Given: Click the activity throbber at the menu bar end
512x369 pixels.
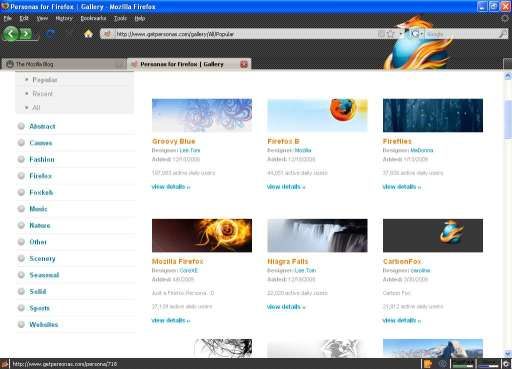Looking at the screenshot, I should tap(505, 18).
